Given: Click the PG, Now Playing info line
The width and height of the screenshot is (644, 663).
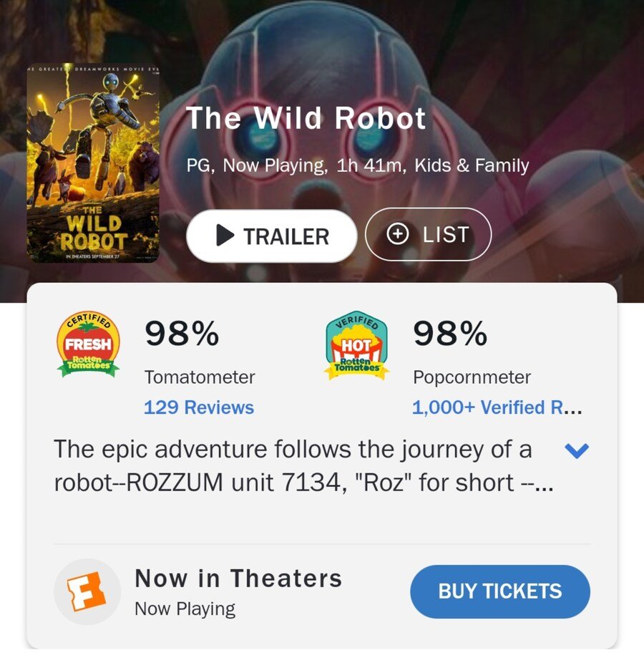Looking at the screenshot, I should coord(358,165).
